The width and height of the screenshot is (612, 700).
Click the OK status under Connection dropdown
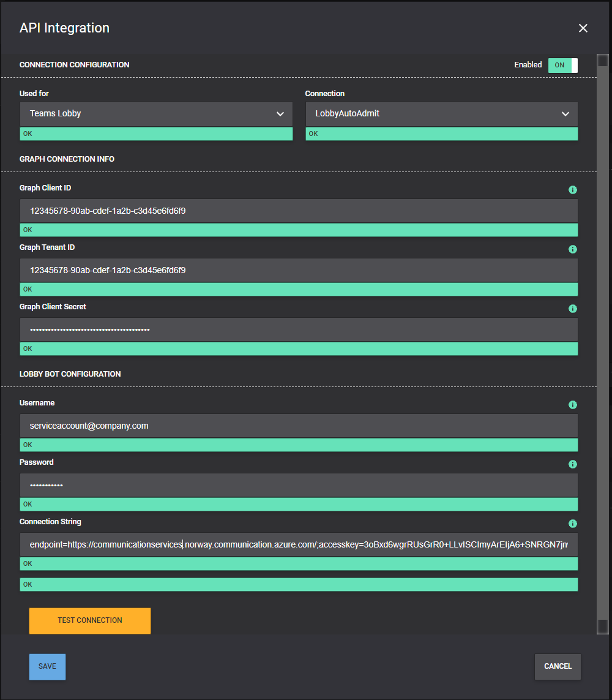[x=442, y=134]
